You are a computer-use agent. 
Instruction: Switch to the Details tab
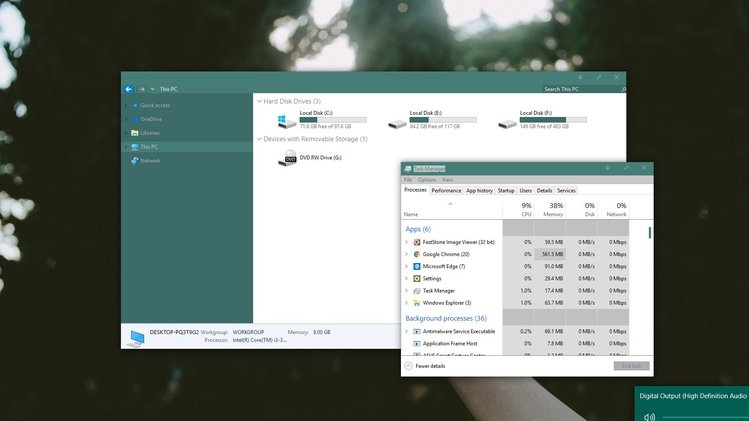tap(544, 191)
